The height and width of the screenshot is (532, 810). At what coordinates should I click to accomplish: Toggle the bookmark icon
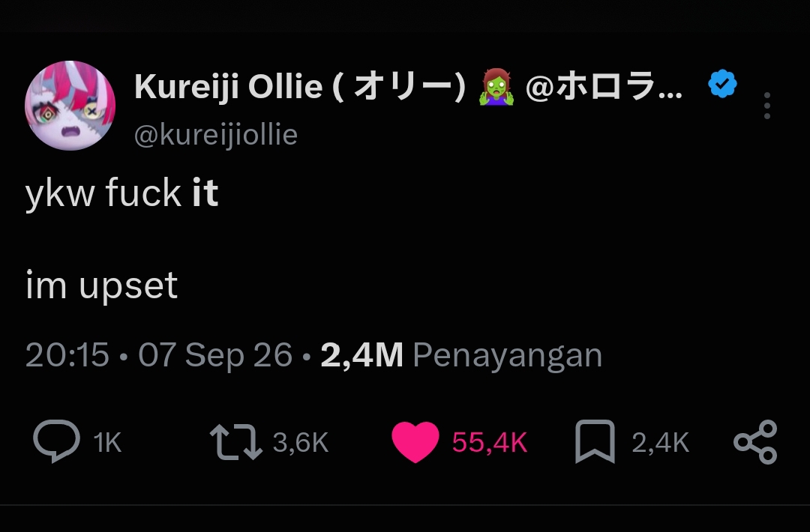click(595, 441)
